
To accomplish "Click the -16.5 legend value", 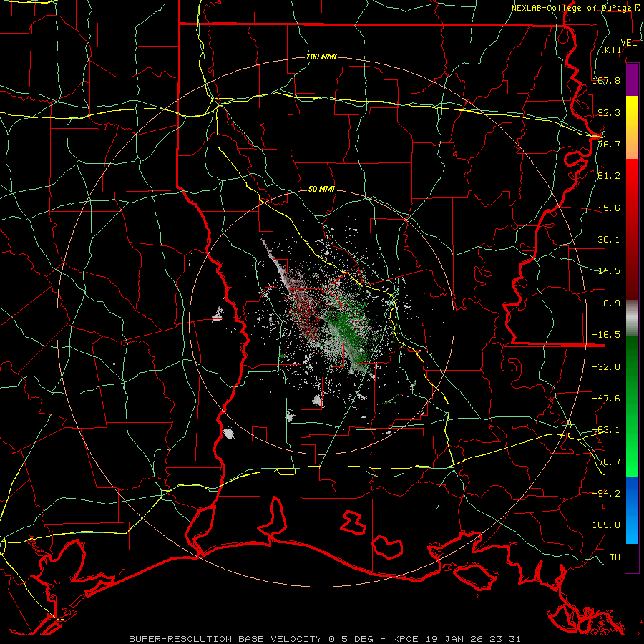I will (606, 334).
